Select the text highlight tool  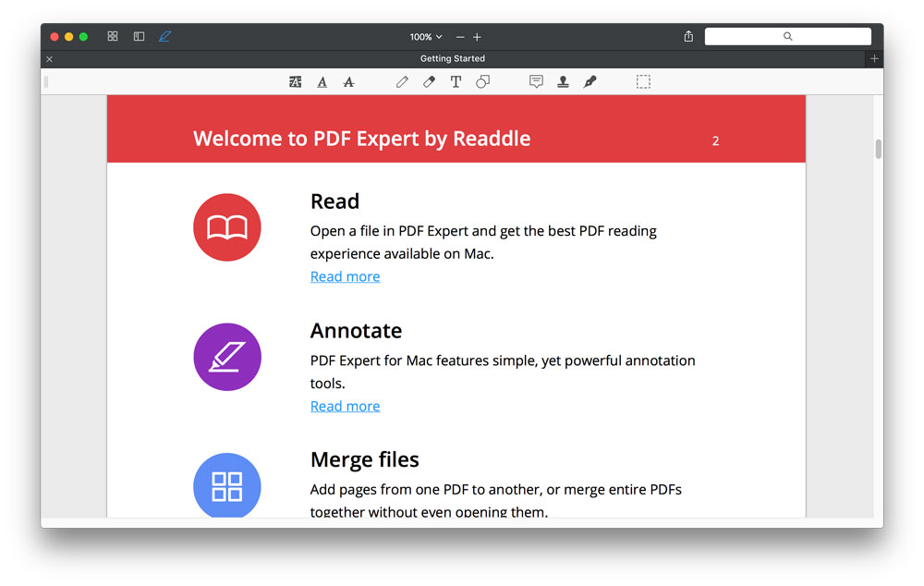coord(296,82)
